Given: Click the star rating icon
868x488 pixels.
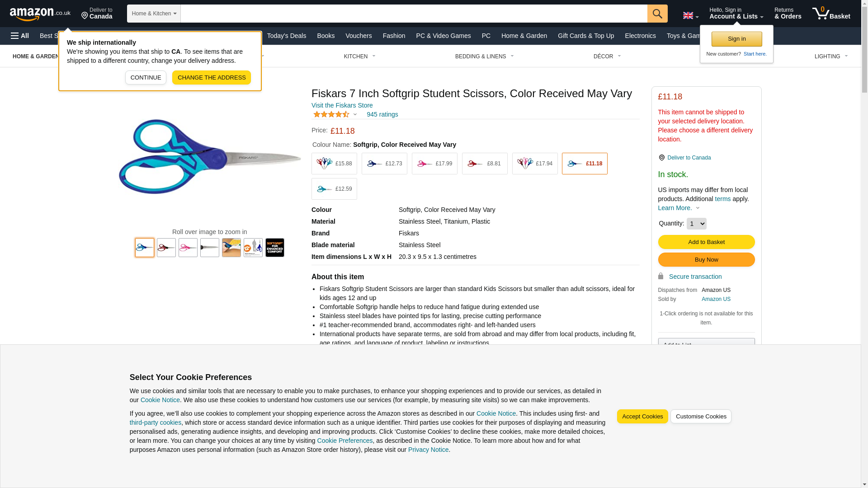Looking at the screenshot, I should [x=331, y=115].
